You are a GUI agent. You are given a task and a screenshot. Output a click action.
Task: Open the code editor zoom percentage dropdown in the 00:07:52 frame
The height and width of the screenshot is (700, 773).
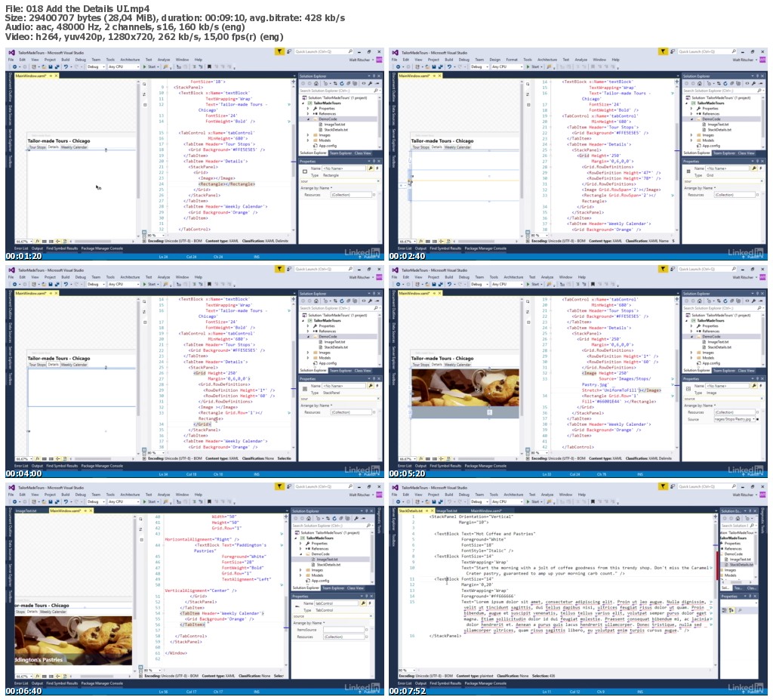[x=407, y=671]
